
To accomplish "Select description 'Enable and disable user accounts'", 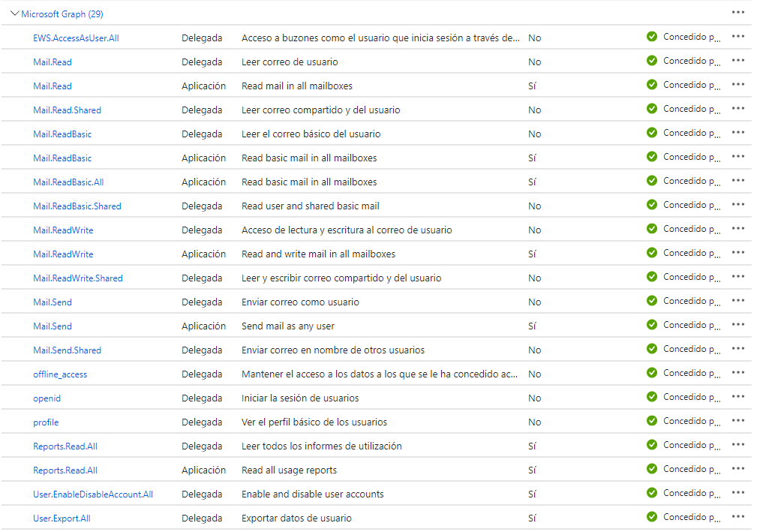I will point(312,494).
